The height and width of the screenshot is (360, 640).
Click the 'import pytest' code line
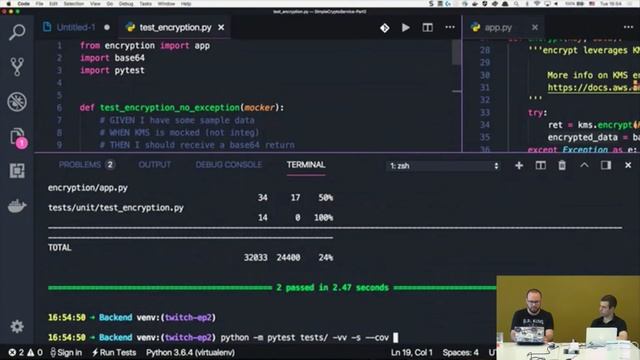pos(112,70)
